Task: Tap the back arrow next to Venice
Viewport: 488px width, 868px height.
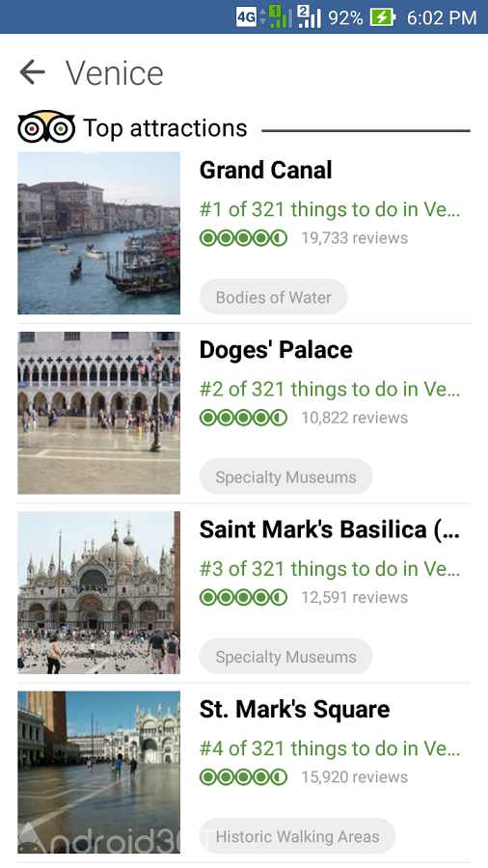Action: tap(32, 72)
